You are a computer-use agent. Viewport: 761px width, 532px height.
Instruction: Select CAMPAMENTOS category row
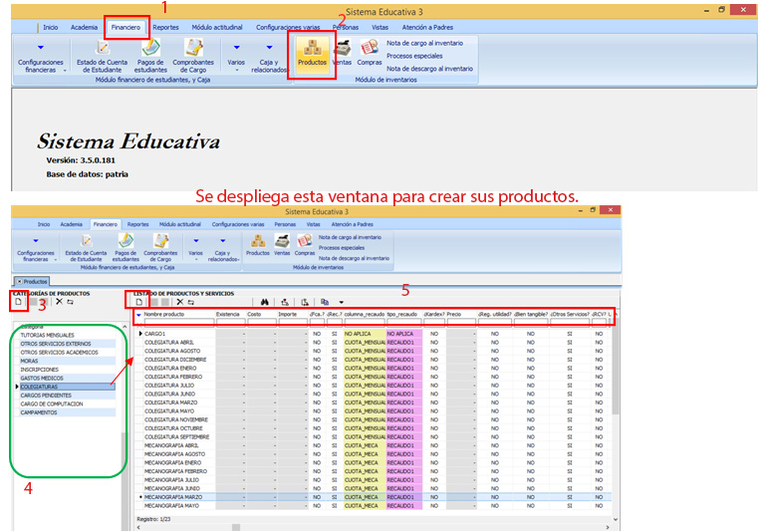click(x=68, y=412)
